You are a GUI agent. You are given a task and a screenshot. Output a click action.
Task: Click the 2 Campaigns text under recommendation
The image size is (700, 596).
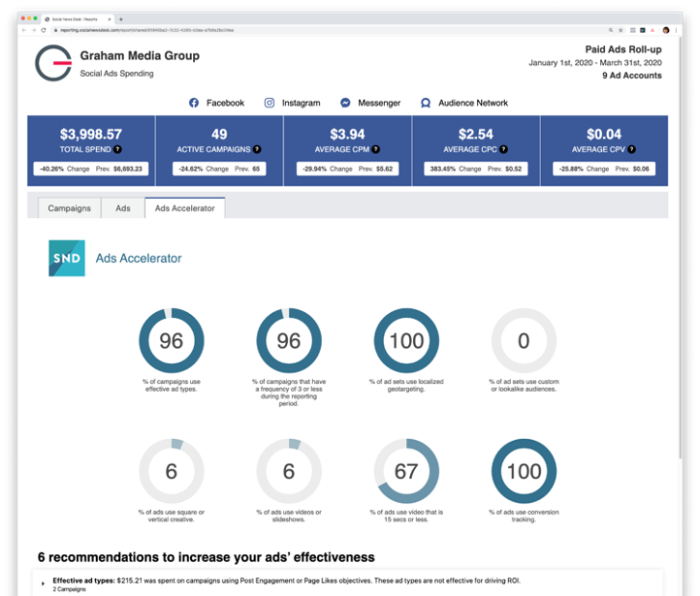tap(69, 589)
